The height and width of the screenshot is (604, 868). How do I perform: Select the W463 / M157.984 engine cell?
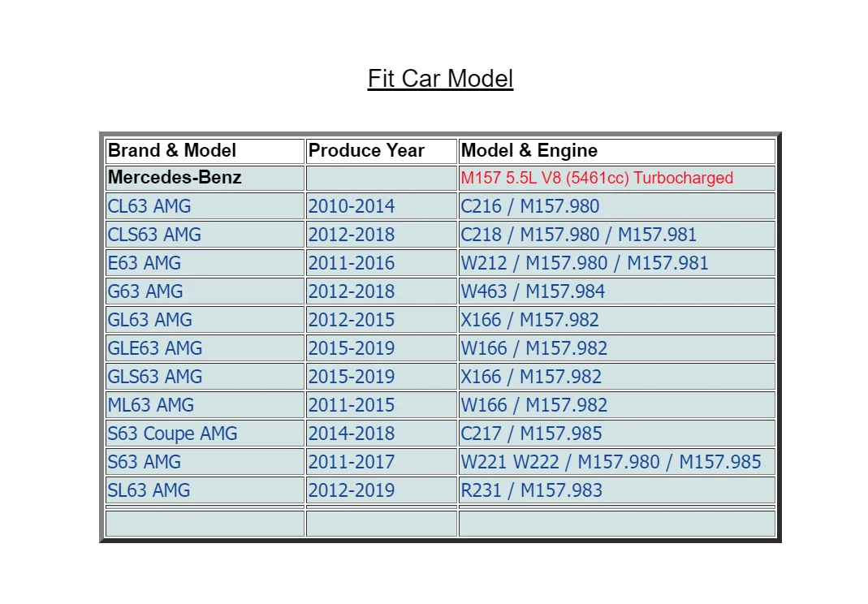click(616, 291)
